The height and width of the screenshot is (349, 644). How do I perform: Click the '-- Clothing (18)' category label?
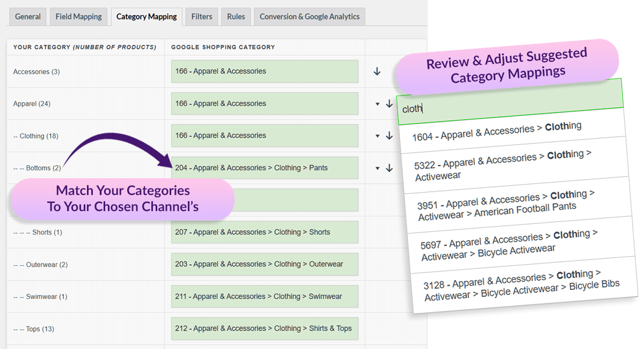point(36,136)
